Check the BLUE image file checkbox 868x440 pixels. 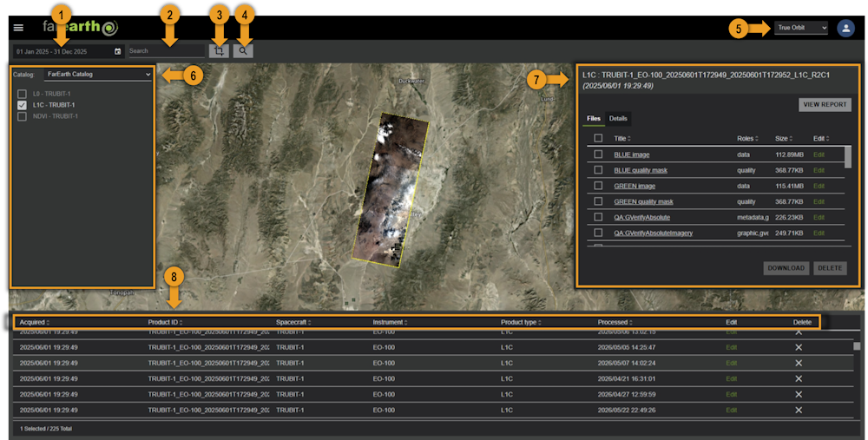pos(598,154)
